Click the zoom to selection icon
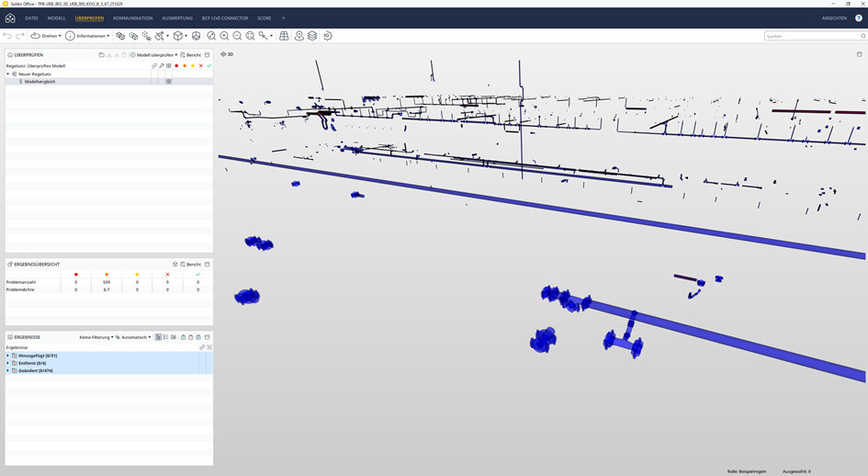Viewport: 868px width, 476px height. (x=250, y=36)
